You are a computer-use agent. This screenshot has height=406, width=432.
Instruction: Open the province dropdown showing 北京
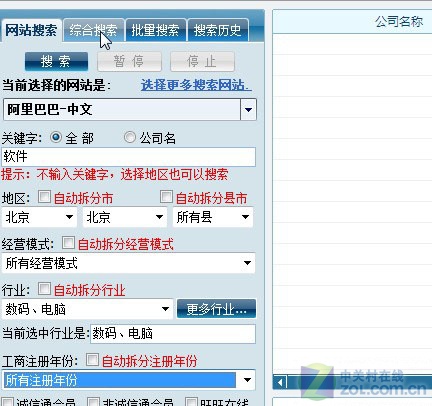coord(39,217)
